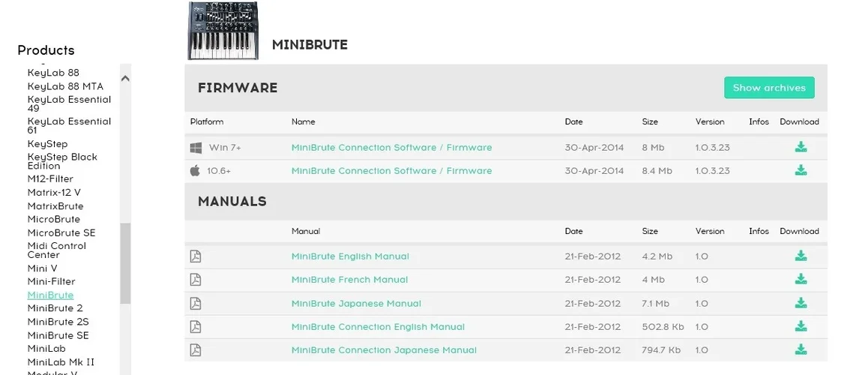Select KeyStep Black Edition product
The image size is (868, 375).
coord(62,161)
